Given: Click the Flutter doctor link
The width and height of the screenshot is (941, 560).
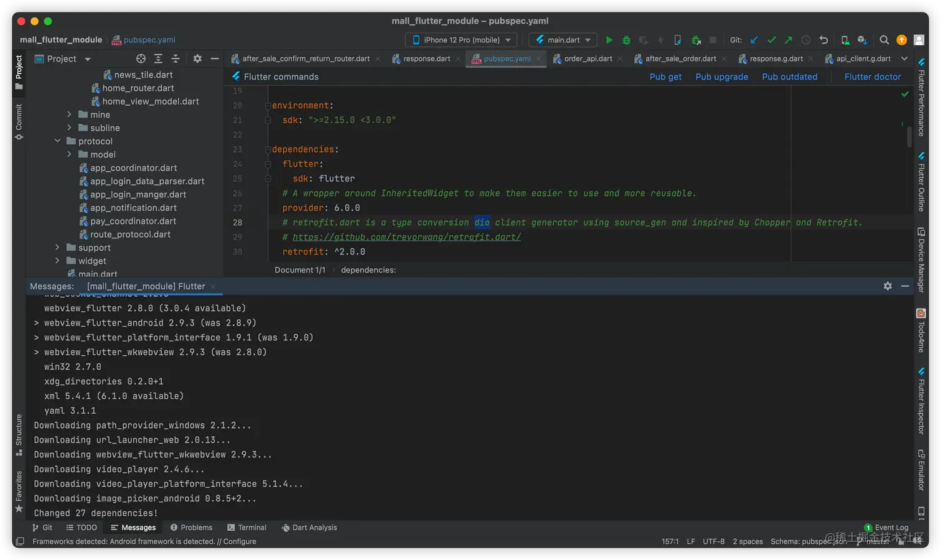Looking at the screenshot, I should point(872,77).
